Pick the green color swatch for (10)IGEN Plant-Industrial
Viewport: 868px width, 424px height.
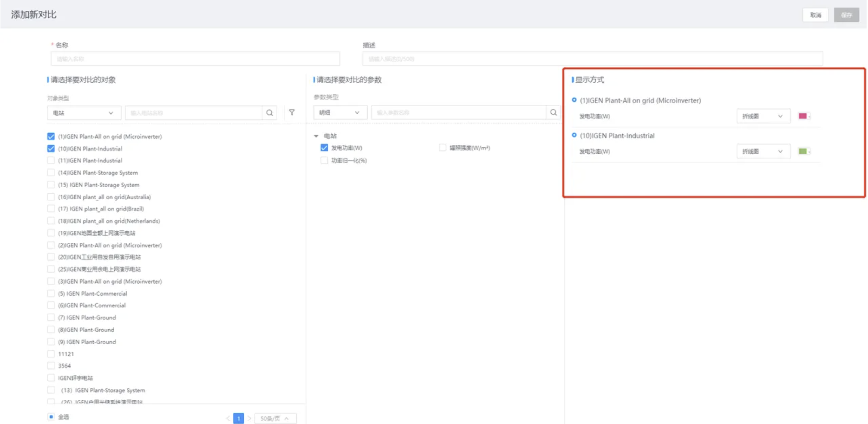(x=804, y=151)
